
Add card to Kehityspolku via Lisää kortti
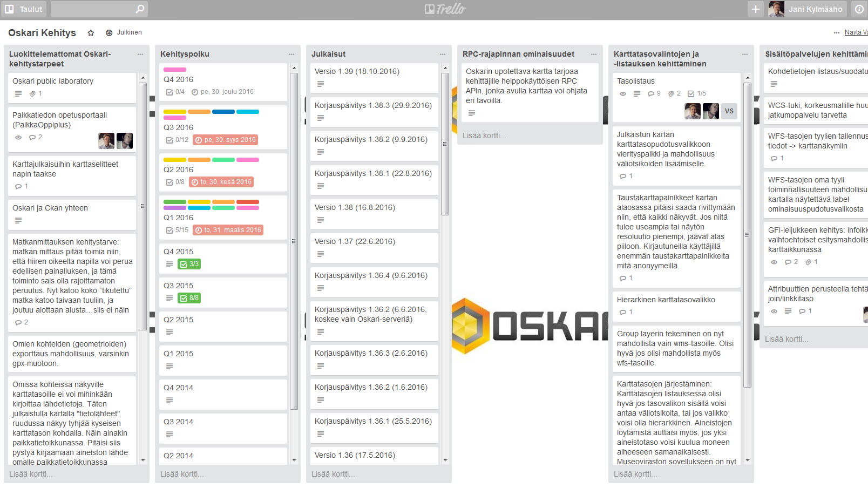[182, 474]
